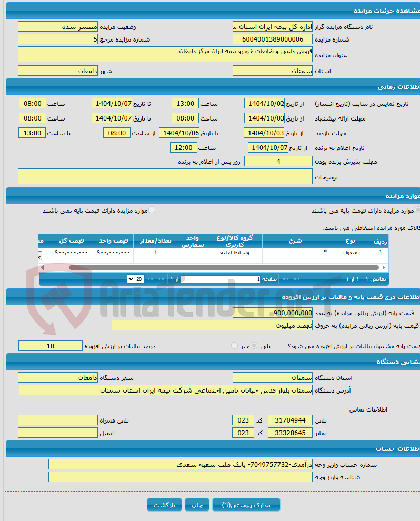This screenshot has width=420, height=521.
Task: Click the 'عنوان مزایده' title field
Action: point(165,54)
